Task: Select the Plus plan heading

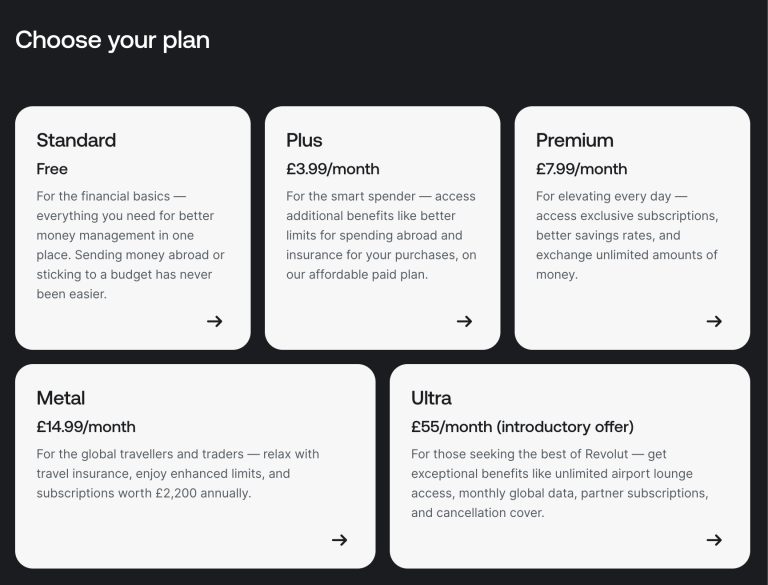Action: click(304, 140)
